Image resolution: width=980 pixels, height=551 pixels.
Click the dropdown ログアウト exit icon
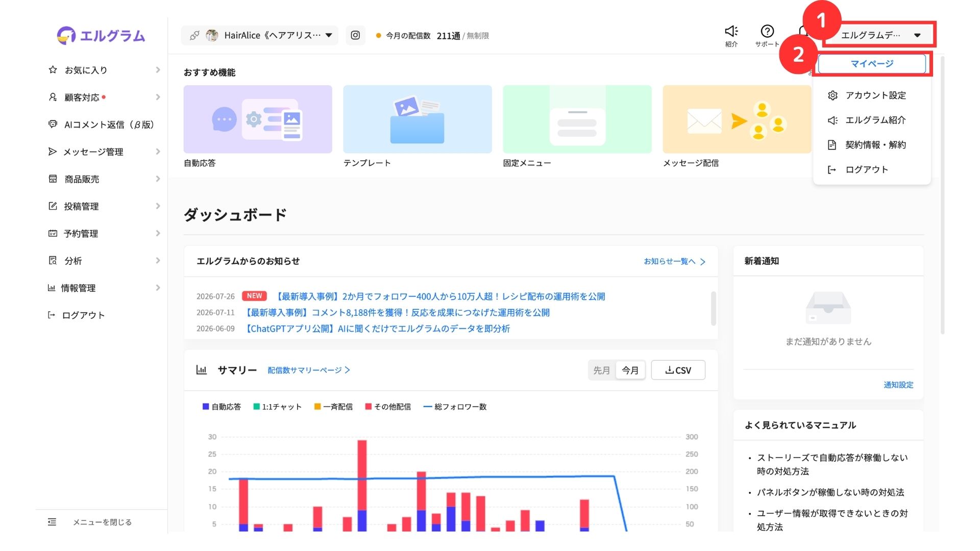coord(832,170)
